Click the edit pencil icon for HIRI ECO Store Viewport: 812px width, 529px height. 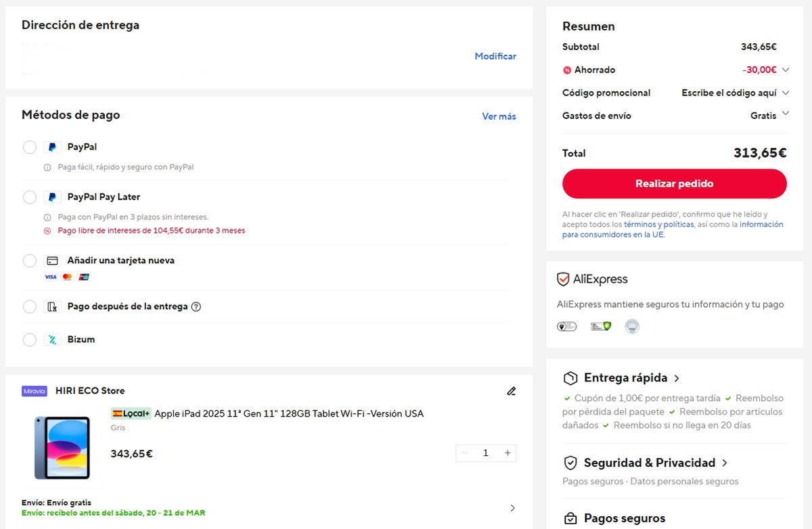pyautogui.click(x=511, y=391)
